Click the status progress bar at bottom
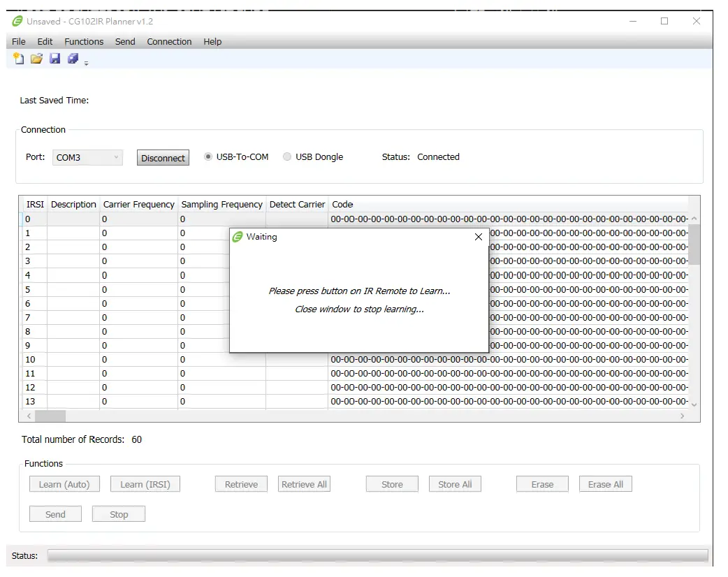This screenshot has width=728, height=577. [x=377, y=555]
